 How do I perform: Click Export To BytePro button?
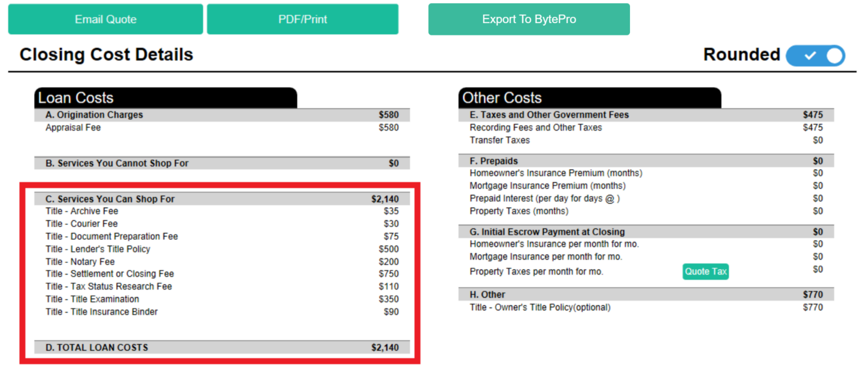click(529, 19)
